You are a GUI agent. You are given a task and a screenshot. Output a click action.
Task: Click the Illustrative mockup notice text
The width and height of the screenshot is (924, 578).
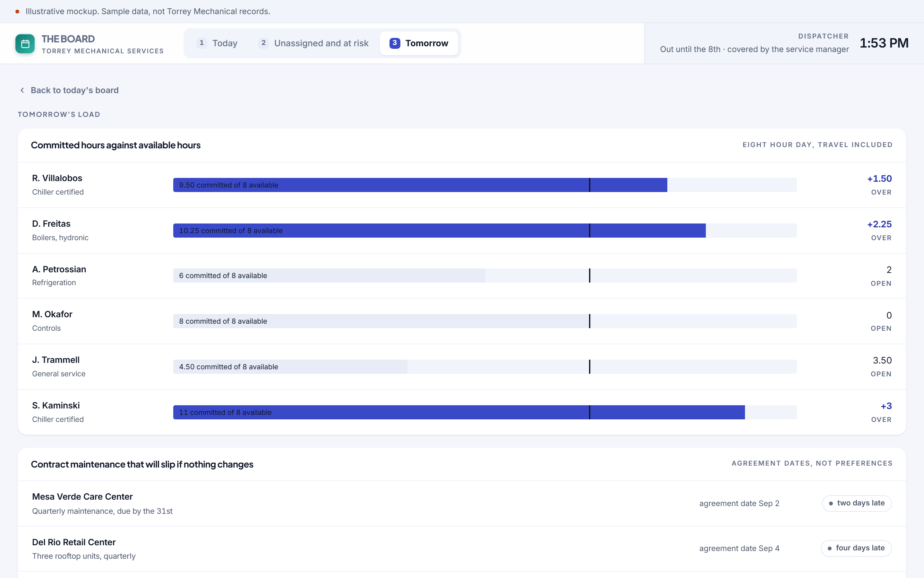click(x=148, y=12)
